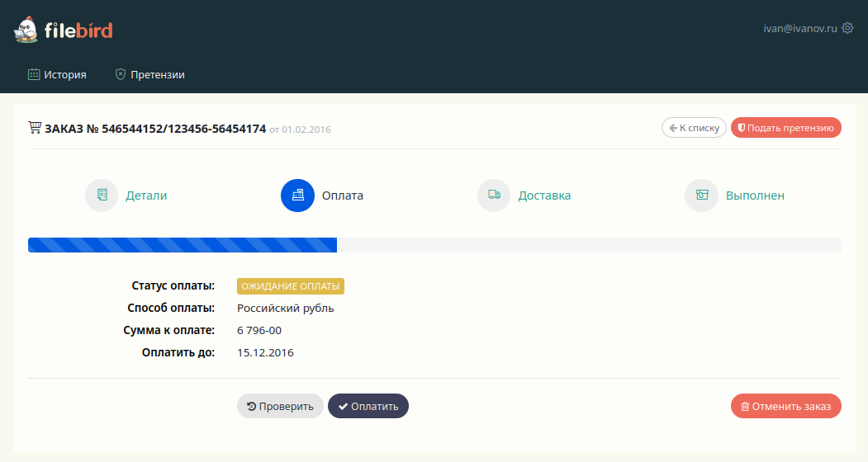Click the Filebird bird logo icon
Viewport: 868px width, 462px height.
[26, 31]
